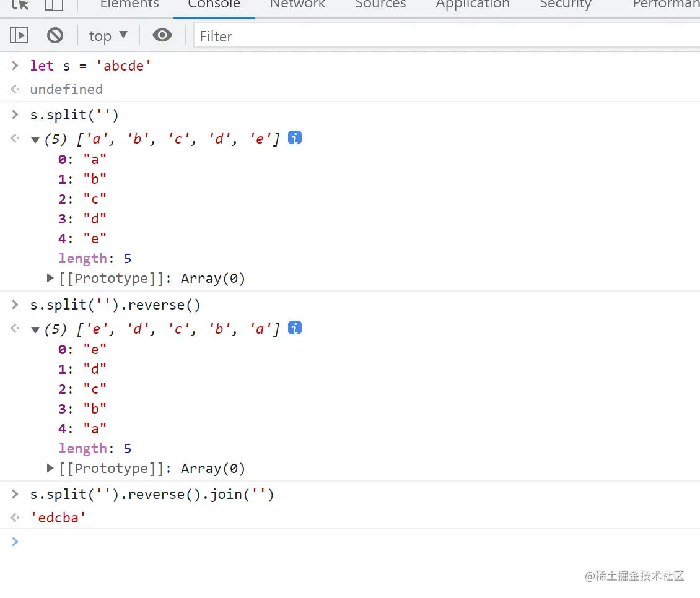Viewport: 700px width, 598px height.
Task: Click the 3: "d" array entry
Action: click(82, 219)
